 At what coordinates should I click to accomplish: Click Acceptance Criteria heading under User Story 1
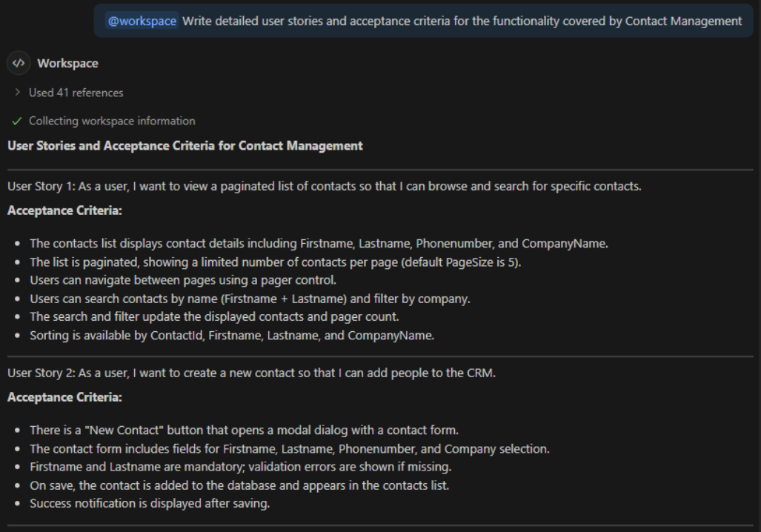pyautogui.click(x=64, y=210)
